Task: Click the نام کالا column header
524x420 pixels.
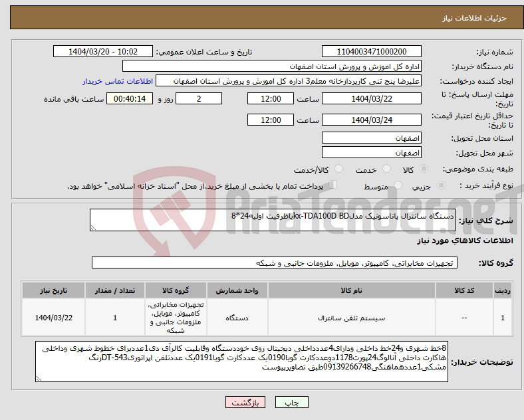Action: pos(351,290)
